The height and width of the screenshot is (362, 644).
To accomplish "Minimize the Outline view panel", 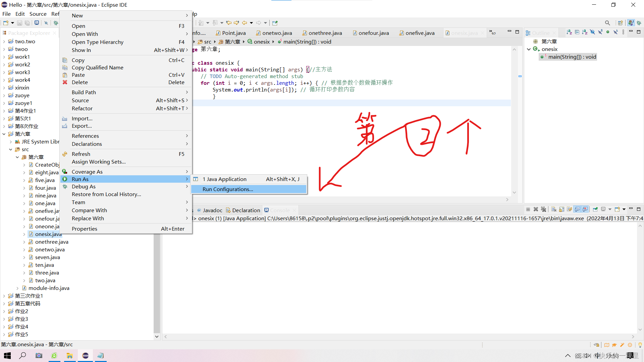I will coord(631,32).
